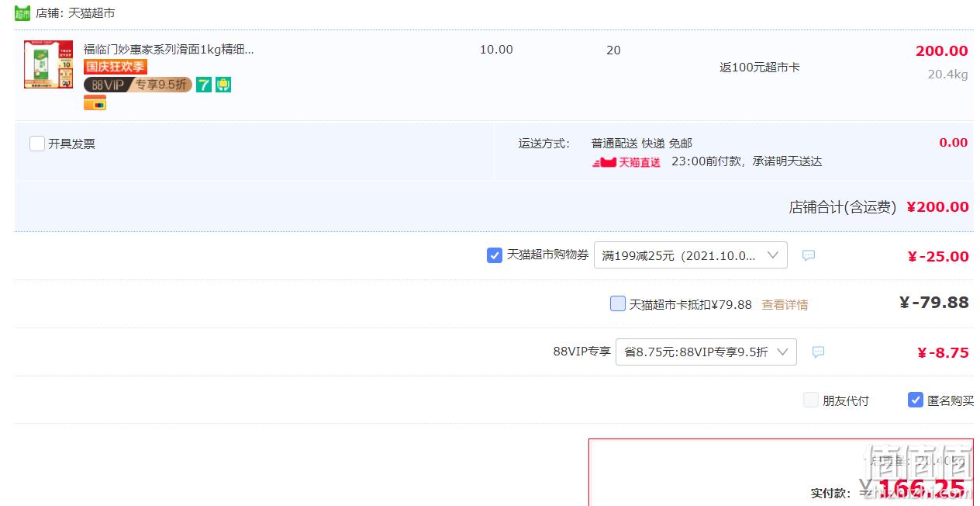Viewport: 980px width, 506px height.
Task: Uncheck the 匿名购买 checkbox
Action: 916,400
